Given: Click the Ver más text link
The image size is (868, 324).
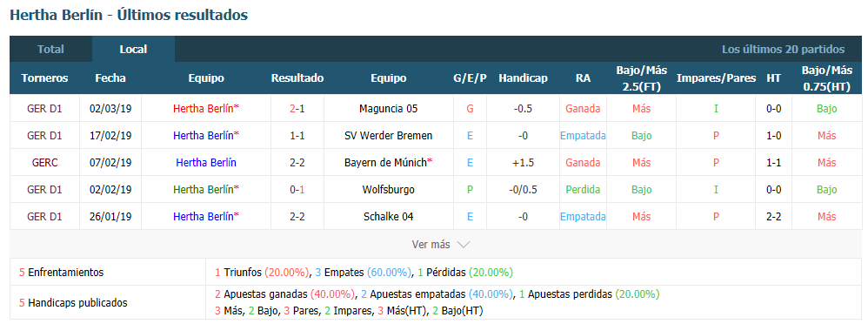Looking at the screenshot, I should [x=431, y=245].
